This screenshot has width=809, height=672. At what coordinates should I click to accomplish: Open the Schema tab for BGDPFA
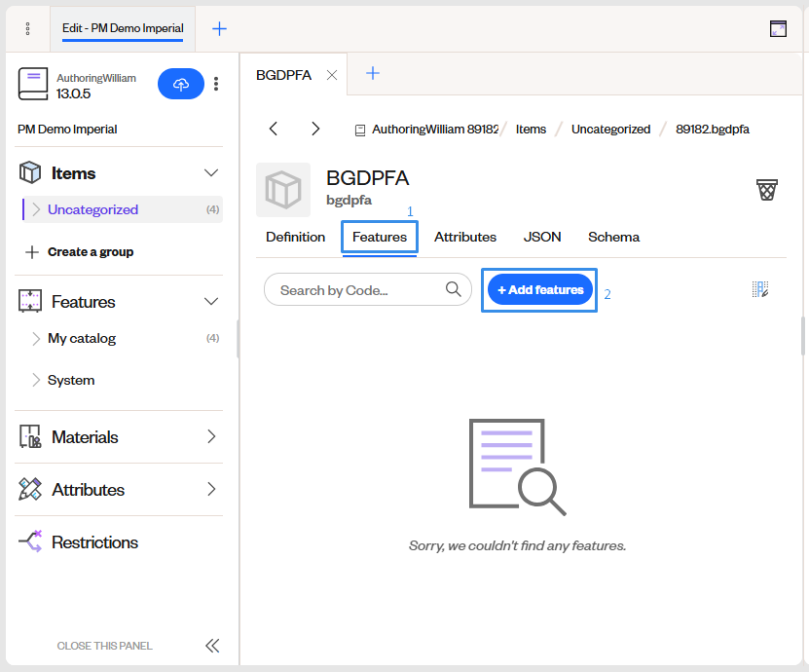[x=613, y=237]
